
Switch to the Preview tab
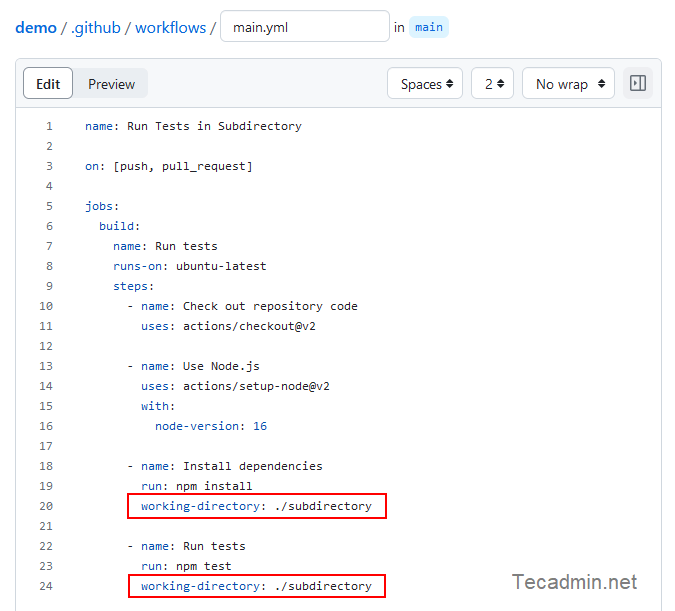click(x=111, y=84)
